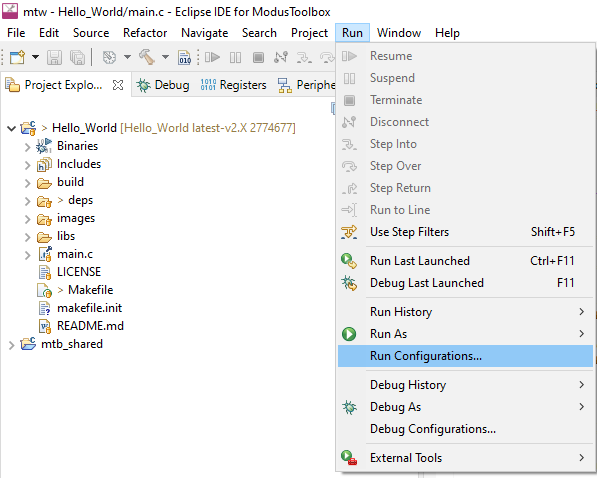Click the Save All toolbar icon
The width and height of the screenshot is (597, 478).
pos(77,58)
